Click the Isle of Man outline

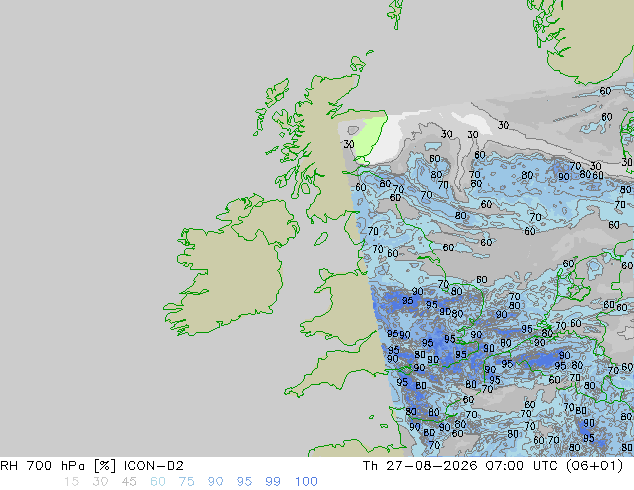tap(321, 239)
